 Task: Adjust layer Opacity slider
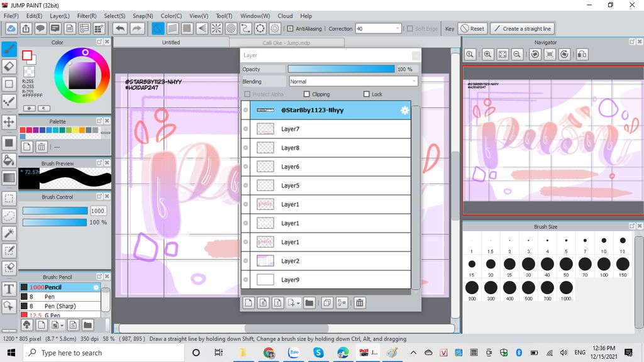point(341,69)
